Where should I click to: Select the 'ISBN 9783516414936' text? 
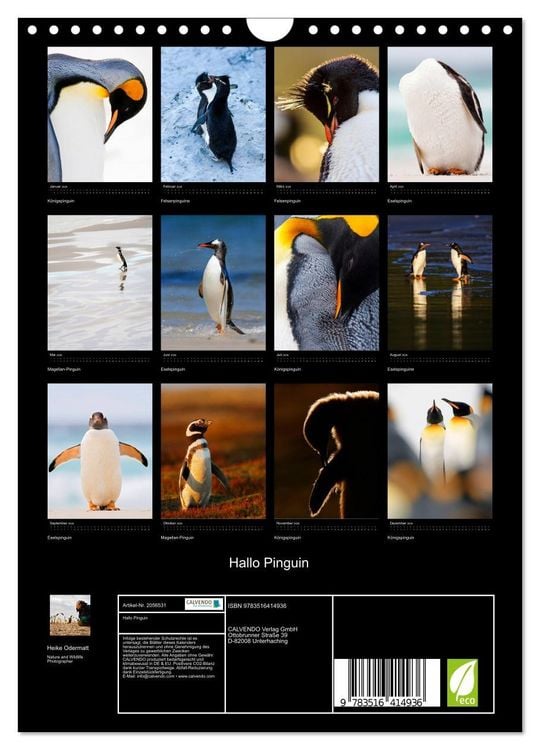pos(257,606)
